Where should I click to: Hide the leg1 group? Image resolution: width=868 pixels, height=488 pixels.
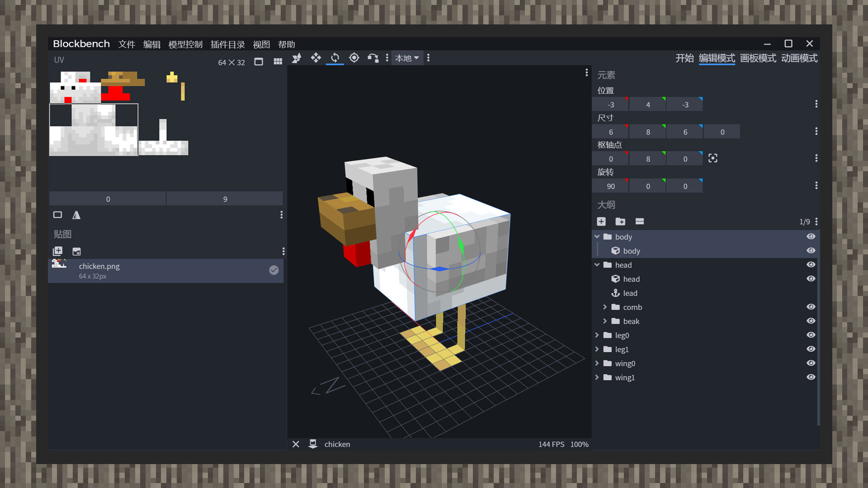(x=811, y=349)
